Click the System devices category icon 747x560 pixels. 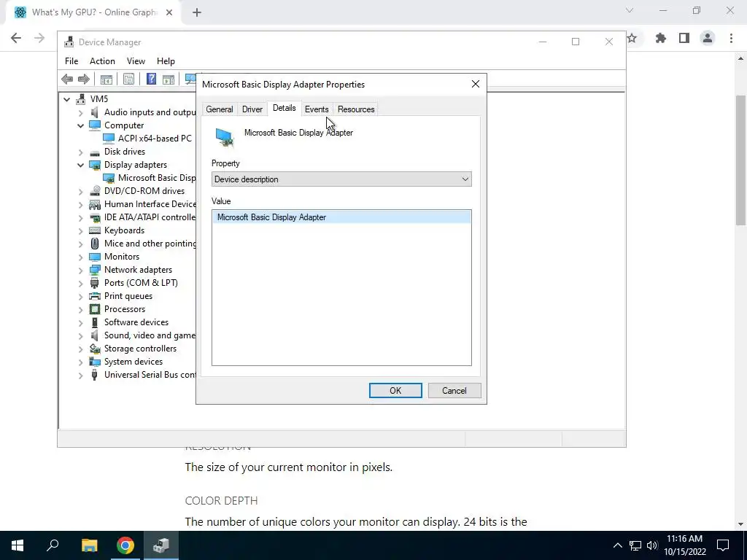95,362
